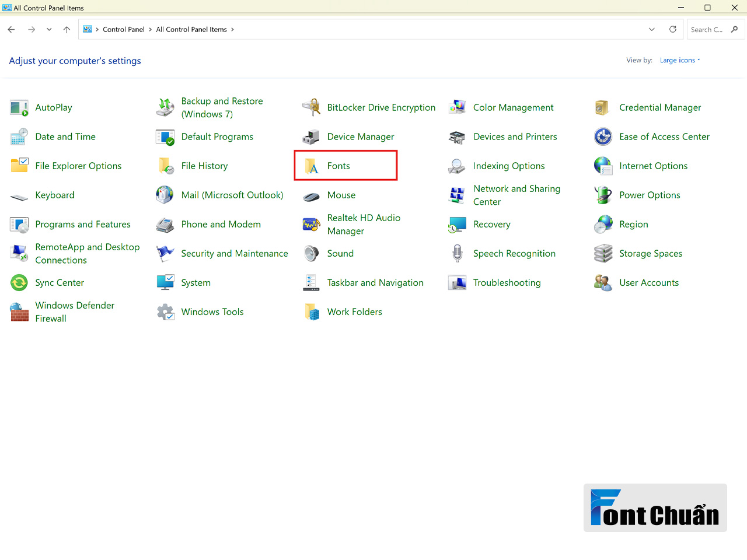Open the Region globe icon
The image size is (747, 560).
[x=603, y=224]
